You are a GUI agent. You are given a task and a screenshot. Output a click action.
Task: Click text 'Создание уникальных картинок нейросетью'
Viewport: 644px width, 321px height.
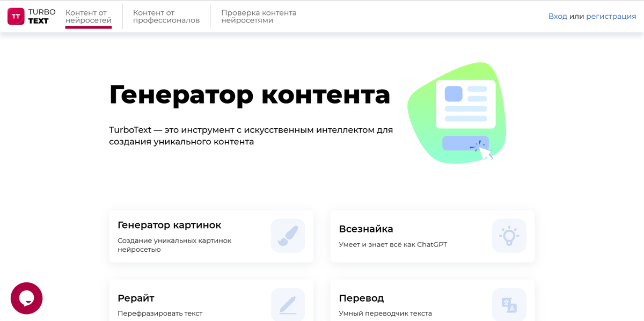pyautogui.click(x=174, y=245)
